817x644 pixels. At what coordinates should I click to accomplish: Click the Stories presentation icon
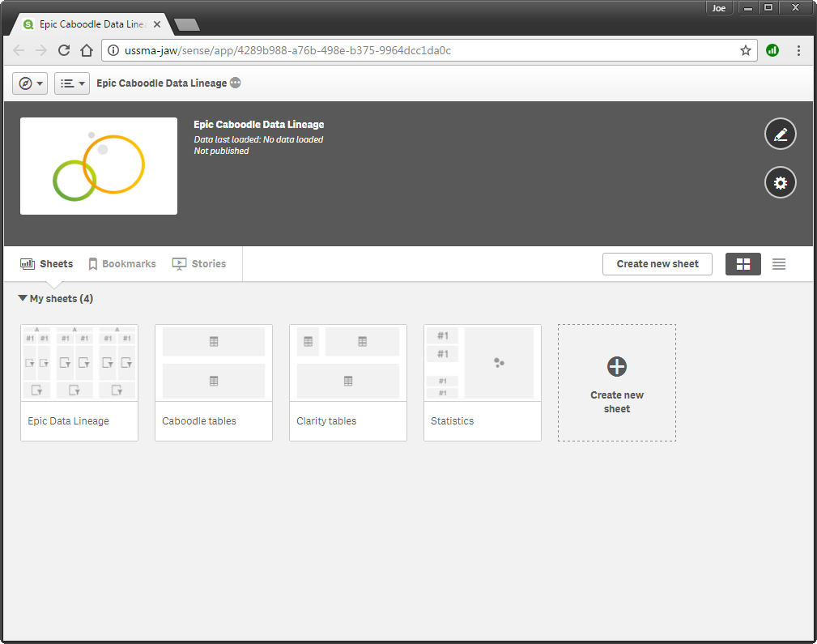(179, 264)
